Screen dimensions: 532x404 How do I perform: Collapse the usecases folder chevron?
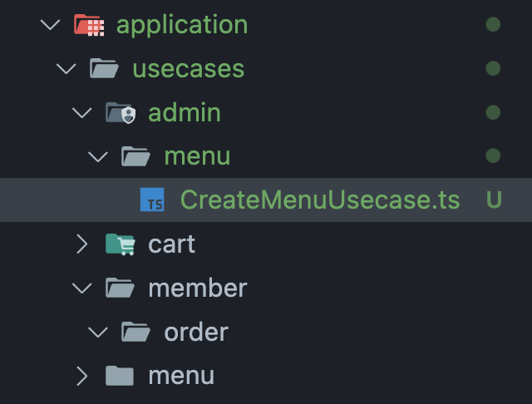click(x=66, y=68)
